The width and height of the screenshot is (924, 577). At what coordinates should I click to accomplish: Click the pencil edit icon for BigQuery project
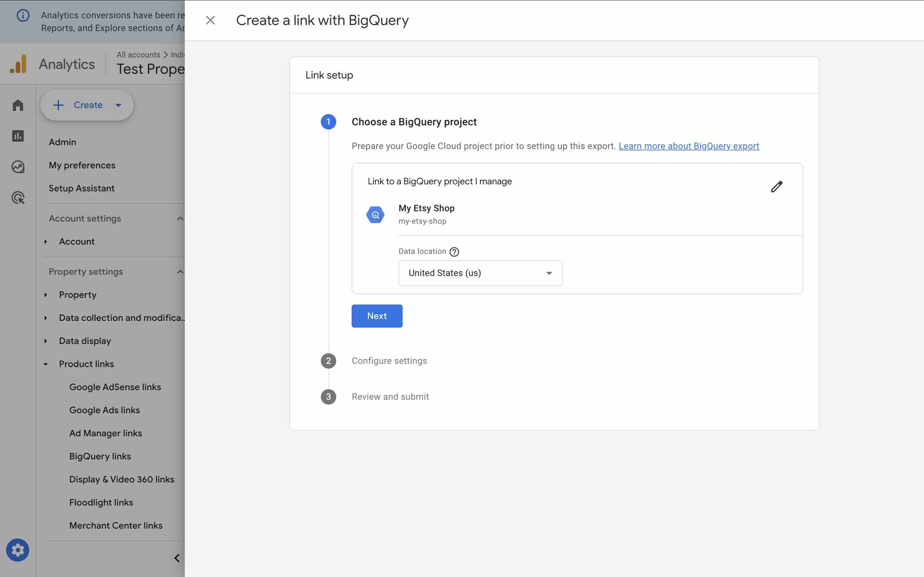click(776, 187)
